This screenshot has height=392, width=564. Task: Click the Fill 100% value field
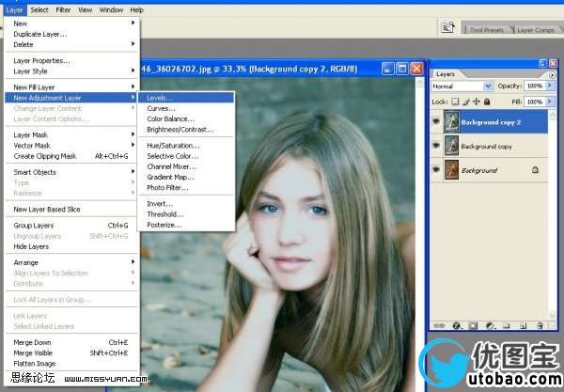pos(535,102)
